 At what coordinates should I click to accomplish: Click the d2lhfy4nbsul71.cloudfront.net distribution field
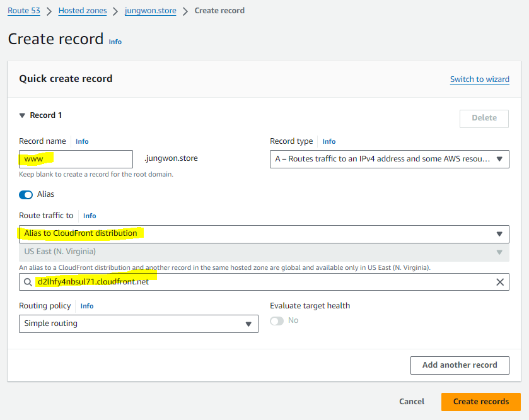point(264,282)
